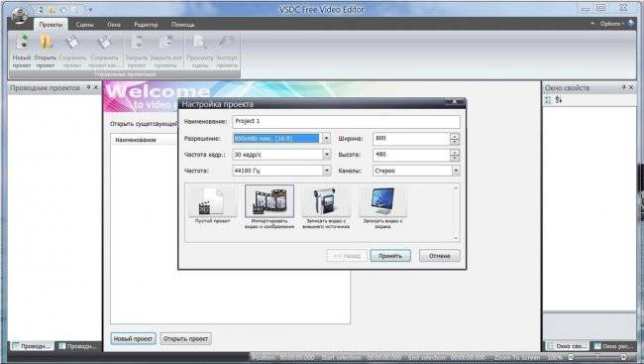
Task: Expand the Каналы Стерео dropdown
Action: point(456,171)
